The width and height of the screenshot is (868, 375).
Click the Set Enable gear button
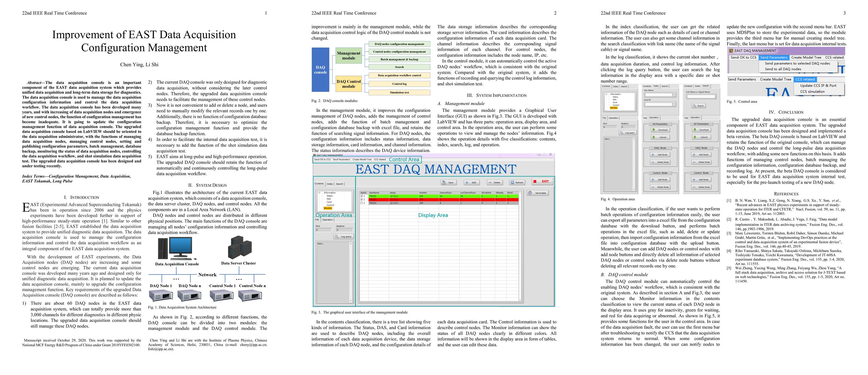click(x=538, y=193)
